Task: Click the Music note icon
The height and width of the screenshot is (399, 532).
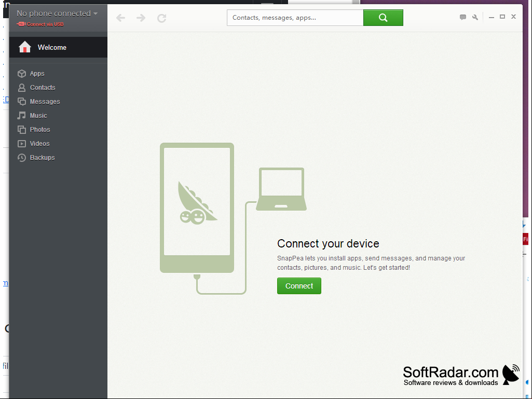Action: [x=22, y=115]
